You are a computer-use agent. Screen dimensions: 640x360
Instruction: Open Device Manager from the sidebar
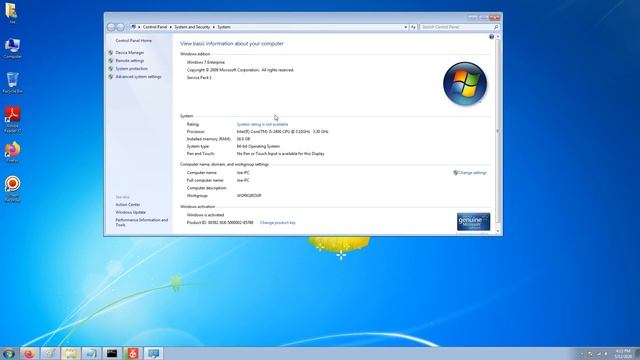click(x=130, y=53)
